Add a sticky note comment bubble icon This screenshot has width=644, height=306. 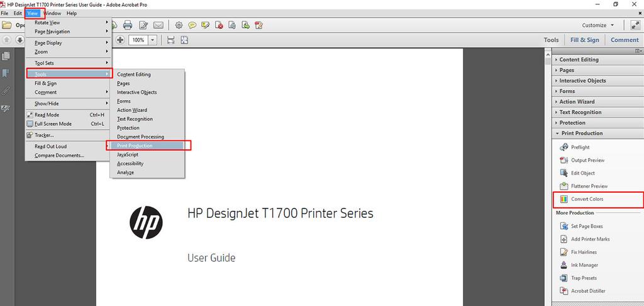point(192,25)
